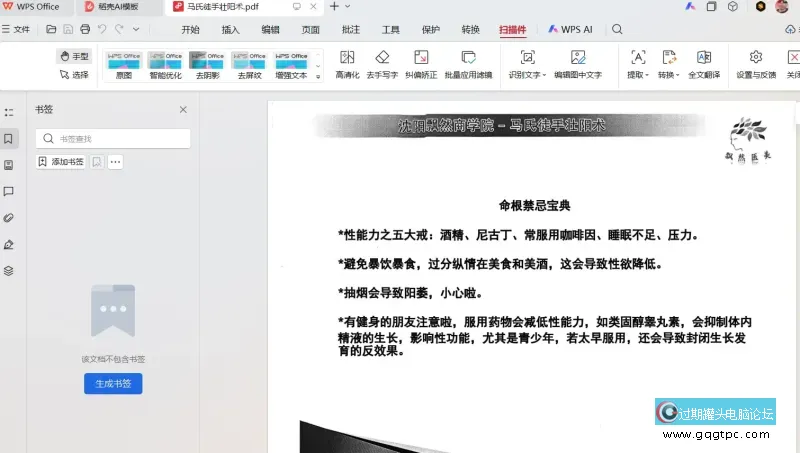Switch to the WPS Office home tab

31,7
